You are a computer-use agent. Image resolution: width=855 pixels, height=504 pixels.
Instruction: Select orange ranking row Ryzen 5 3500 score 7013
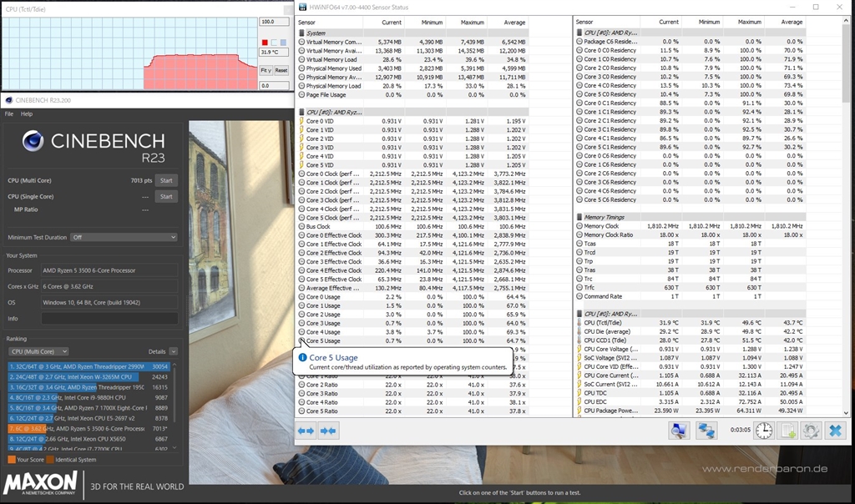coord(89,429)
